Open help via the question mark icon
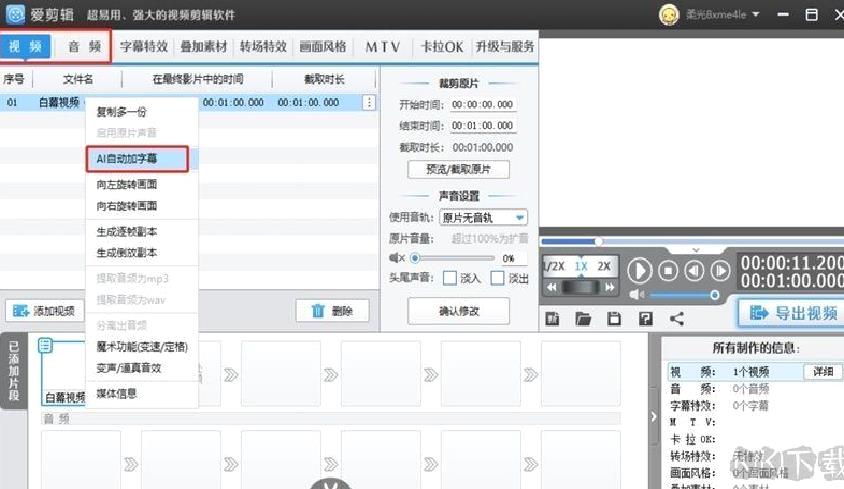844x489 pixels. [645, 319]
